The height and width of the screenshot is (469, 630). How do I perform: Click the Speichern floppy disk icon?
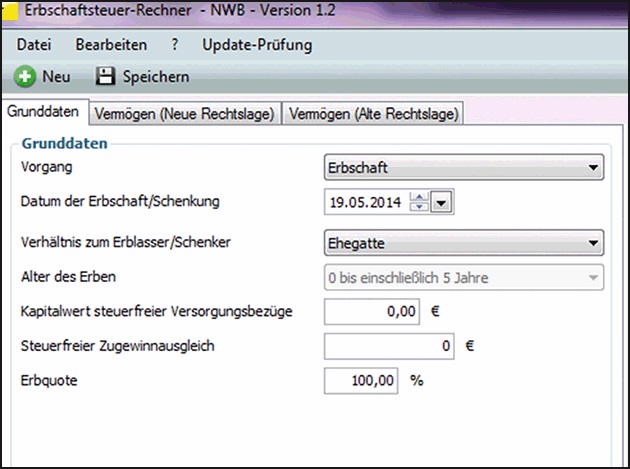coord(105,76)
